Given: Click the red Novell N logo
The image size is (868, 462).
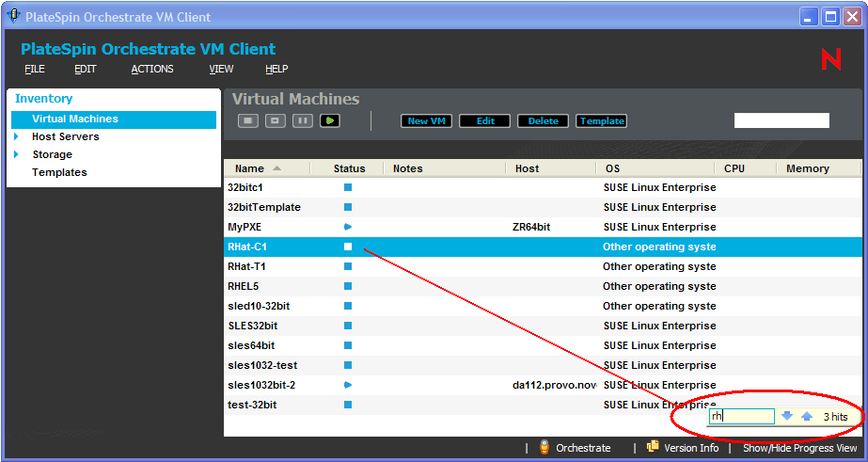Looking at the screenshot, I should [831, 58].
